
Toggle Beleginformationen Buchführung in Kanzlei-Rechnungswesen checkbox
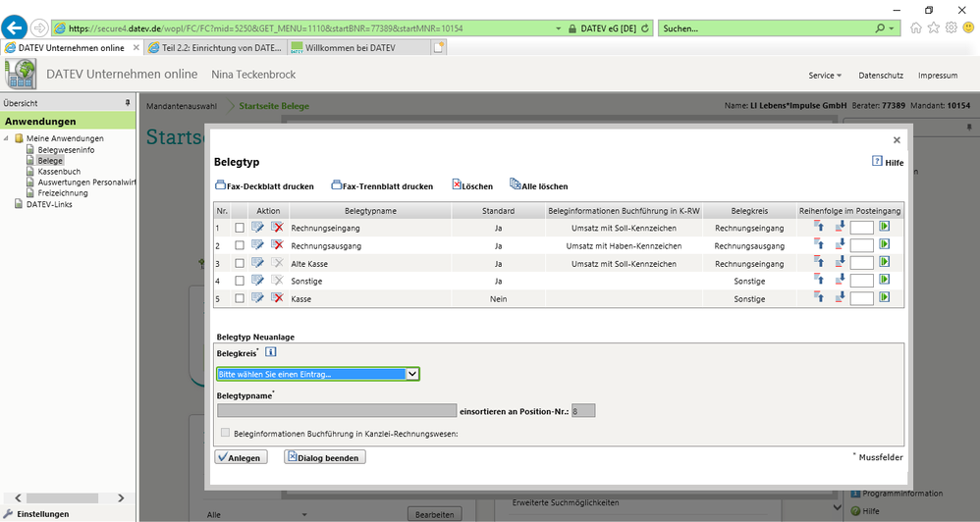pyautogui.click(x=225, y=432)
